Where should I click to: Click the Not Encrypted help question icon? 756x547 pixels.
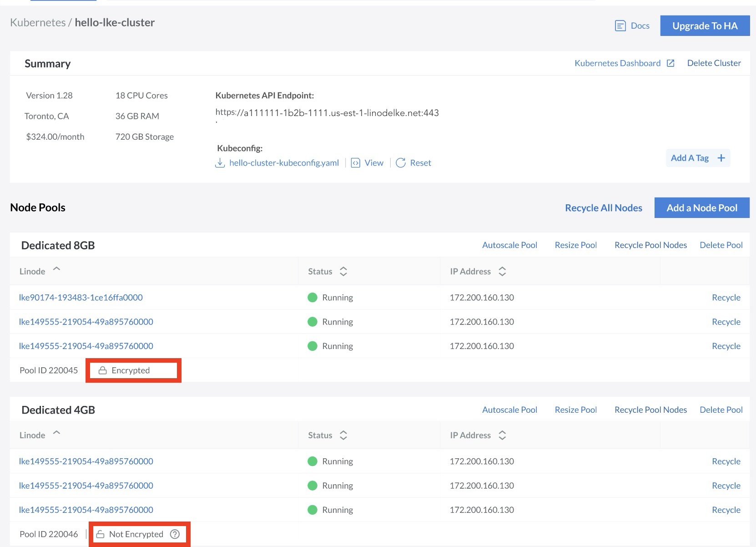[x=175, y=534]
